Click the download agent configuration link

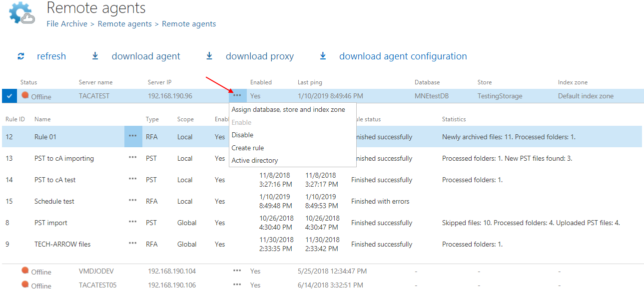(x=403, y=56)
